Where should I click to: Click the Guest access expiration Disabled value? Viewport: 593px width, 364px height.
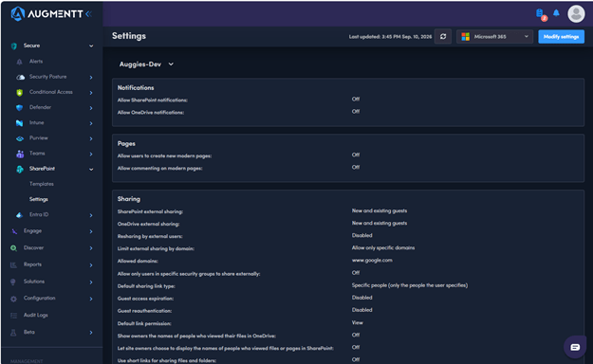[x=361, y=298]
